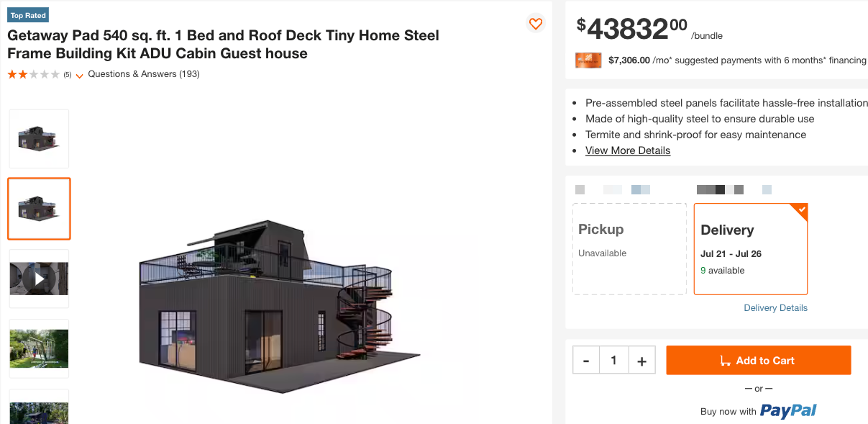This screenshot has width=868, height=424.
Task: Click the Home Depot credit card icon
Action: coord(588,60)
